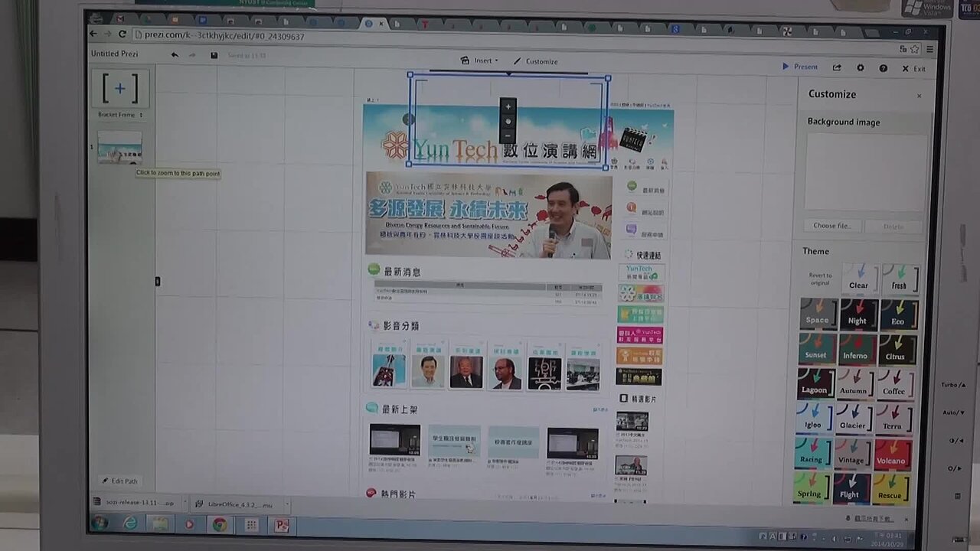Viewport: 980px width, 551px height.
Task: Click the Untitled Prezi title
Action: [114, 54]
